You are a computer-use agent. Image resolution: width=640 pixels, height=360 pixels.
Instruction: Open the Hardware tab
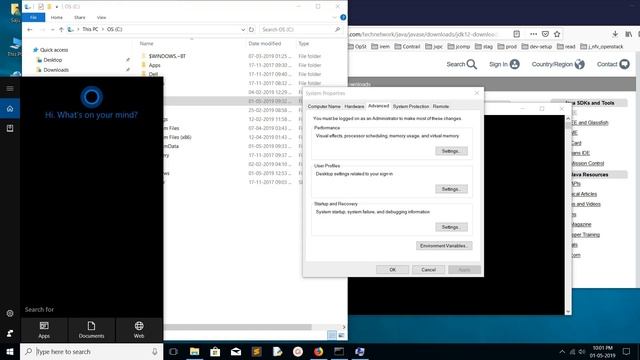[x=354, y=106]
